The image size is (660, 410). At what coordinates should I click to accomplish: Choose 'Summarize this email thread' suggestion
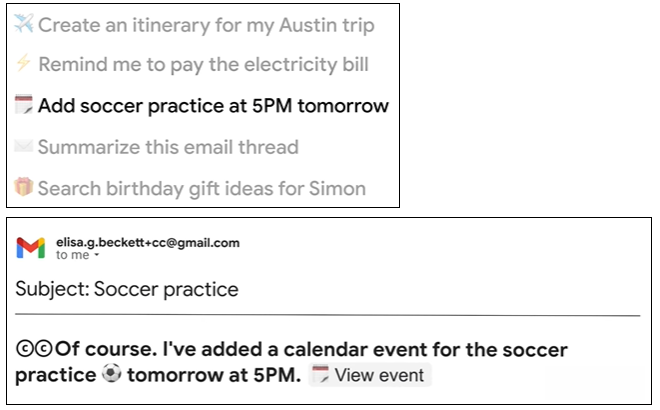coord(168,147)
